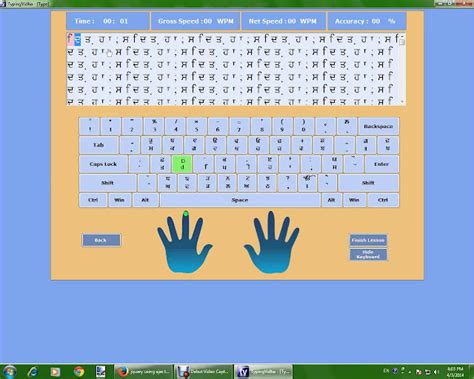474x379 pixels.
Task: Click the number 1 key
Action: tap(111, 126)
